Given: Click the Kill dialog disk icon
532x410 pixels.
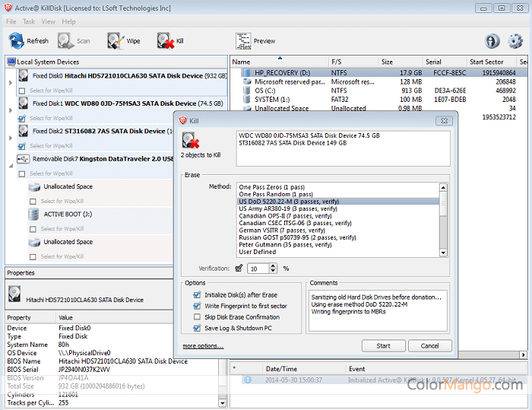Looking at the screenshot, I should (x=190, y=140).
